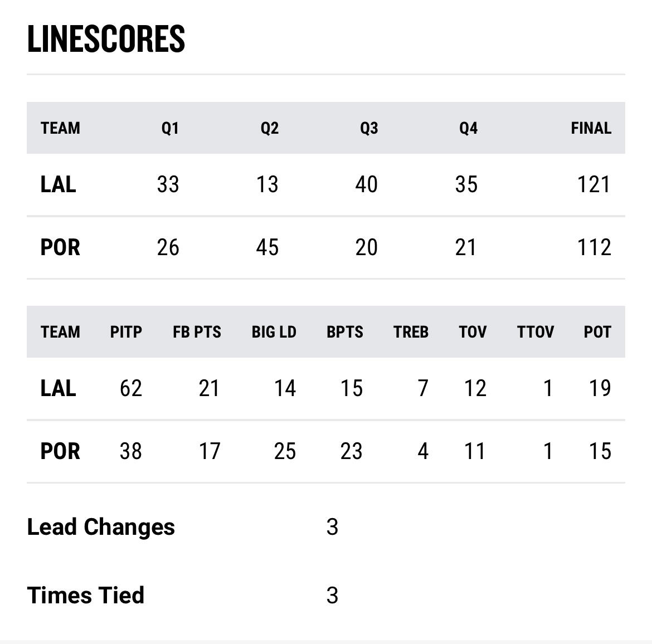Select POR second quarter score 45
The image size is (652, 644).
tap(267, 247)
